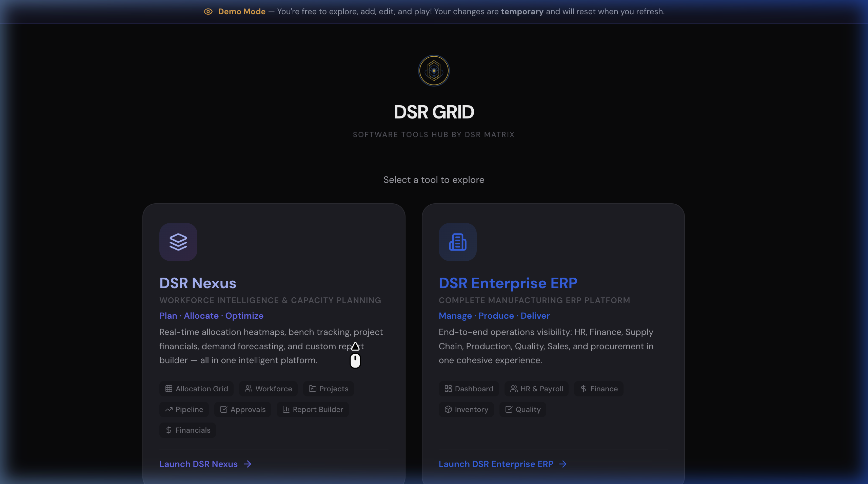
Task: Click the factory icon on DSR Enterprise ERP card
Action: click(x=457, y=242)
